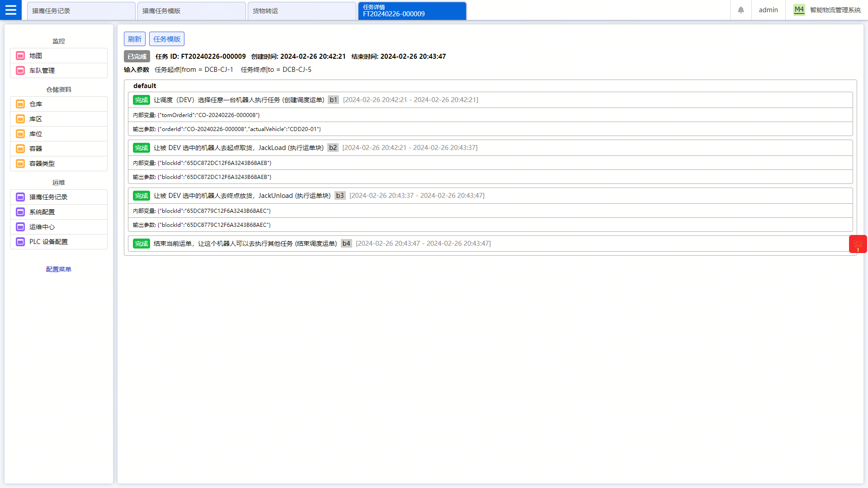Open 地图 in the sidebar
The width and height of the screenshot is (868, 488).
point(59,56)
